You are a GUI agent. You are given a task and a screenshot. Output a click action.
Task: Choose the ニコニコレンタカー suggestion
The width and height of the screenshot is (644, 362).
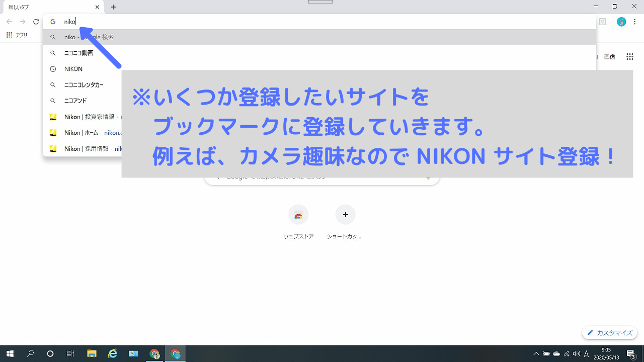[83, 85]
